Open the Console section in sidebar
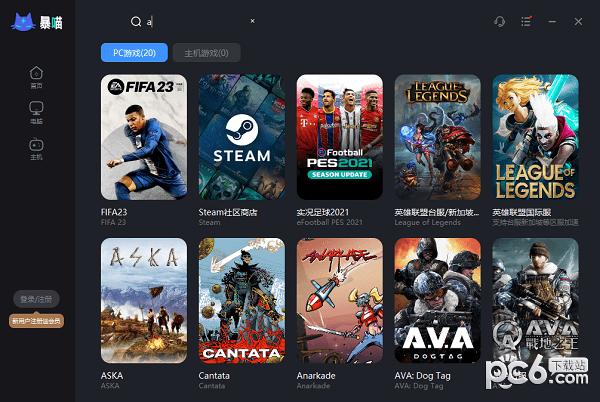This screenshot has width=600, height=402. [x=36, y=149]
